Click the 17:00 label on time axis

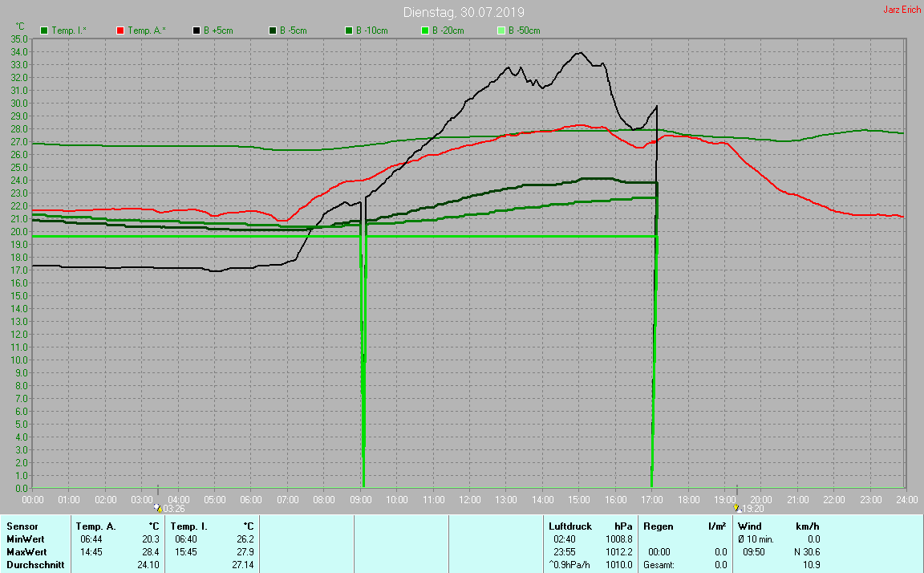pyautogui.click(x=651, y=499)
